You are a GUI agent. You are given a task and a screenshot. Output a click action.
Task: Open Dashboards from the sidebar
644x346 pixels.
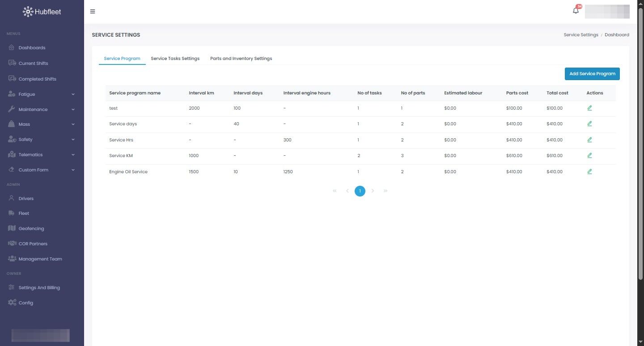pyautogui.click(x=32, y=48)
